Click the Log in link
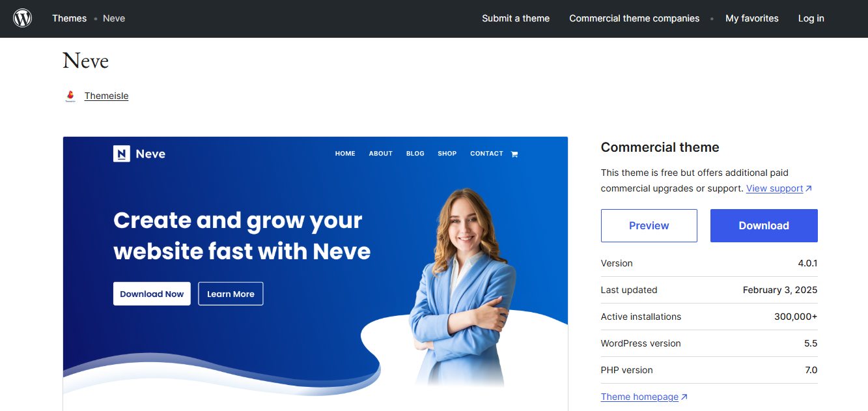868x411 pixels. [x=811, y=18]
